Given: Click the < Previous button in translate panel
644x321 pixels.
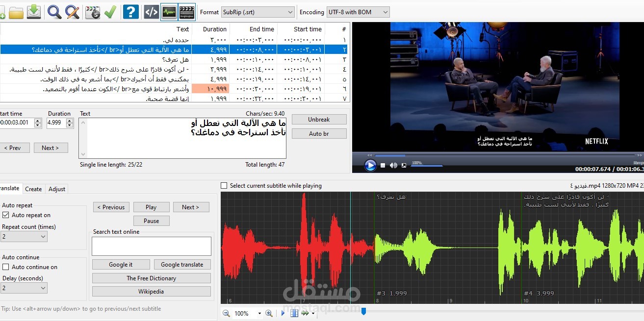Looking at the screenshot, I should click(x=111, y=207).
